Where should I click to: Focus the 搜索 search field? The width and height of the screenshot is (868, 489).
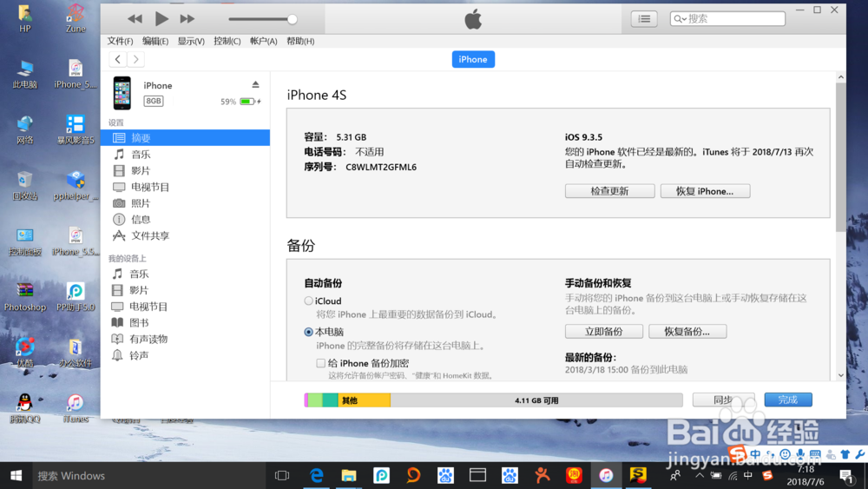[727, 19]
